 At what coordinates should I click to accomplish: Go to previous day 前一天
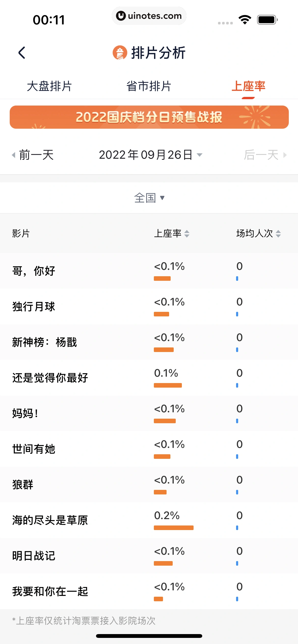(36, 155)
